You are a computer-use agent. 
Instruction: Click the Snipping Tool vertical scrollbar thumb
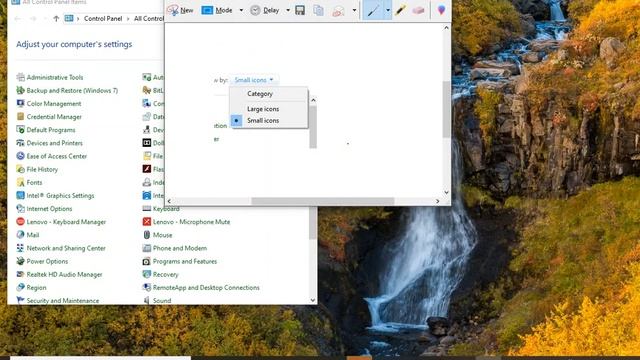coord(446,109)
